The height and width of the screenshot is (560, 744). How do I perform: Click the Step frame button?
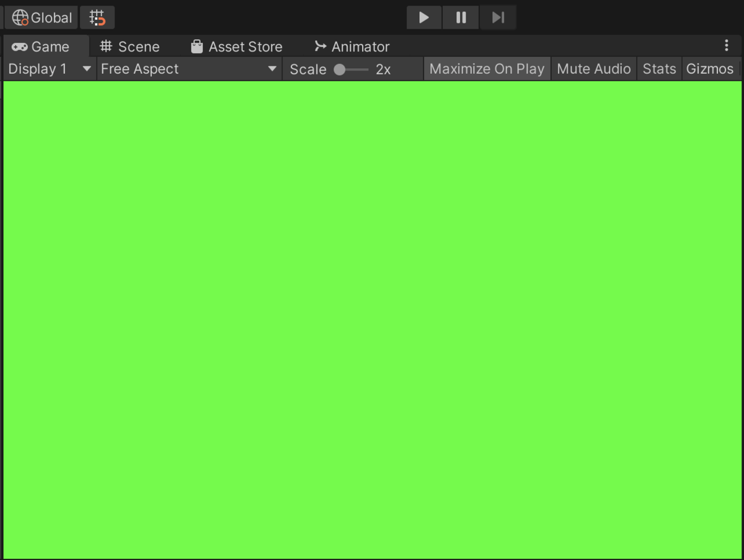pyautogui.click(x=498, y=17)
